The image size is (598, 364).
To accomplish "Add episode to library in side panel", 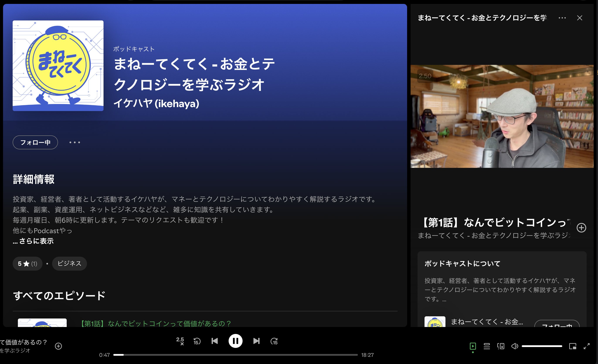I will [581, 228].
